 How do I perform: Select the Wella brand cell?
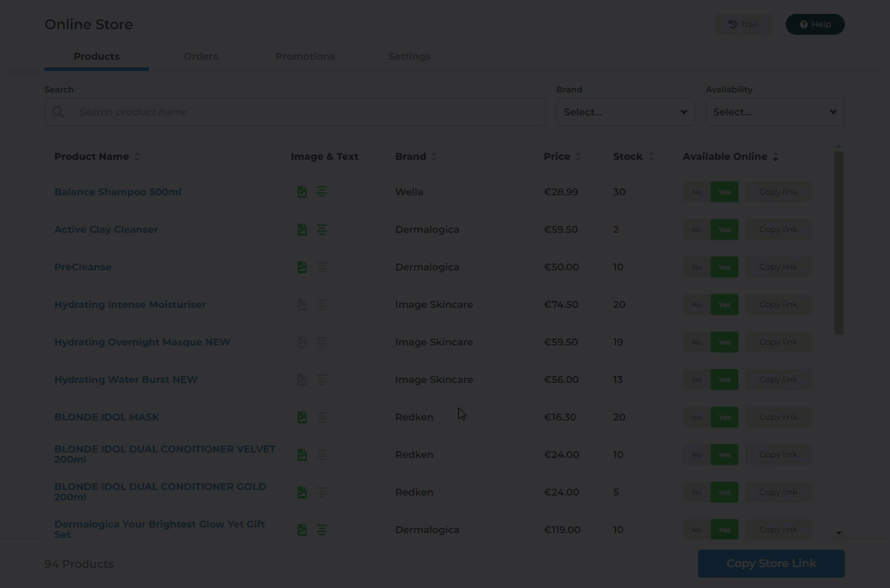[x=409, y=192]
